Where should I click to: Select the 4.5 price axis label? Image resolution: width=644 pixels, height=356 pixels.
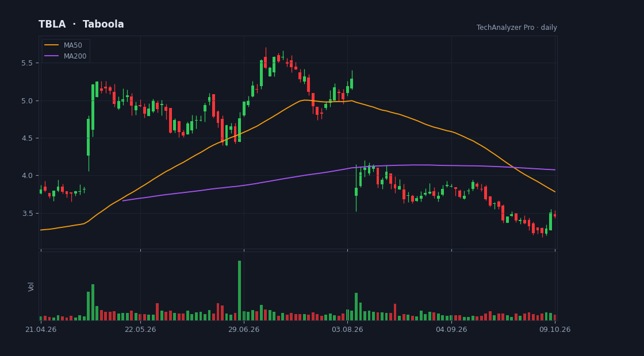tap(27, 138)
